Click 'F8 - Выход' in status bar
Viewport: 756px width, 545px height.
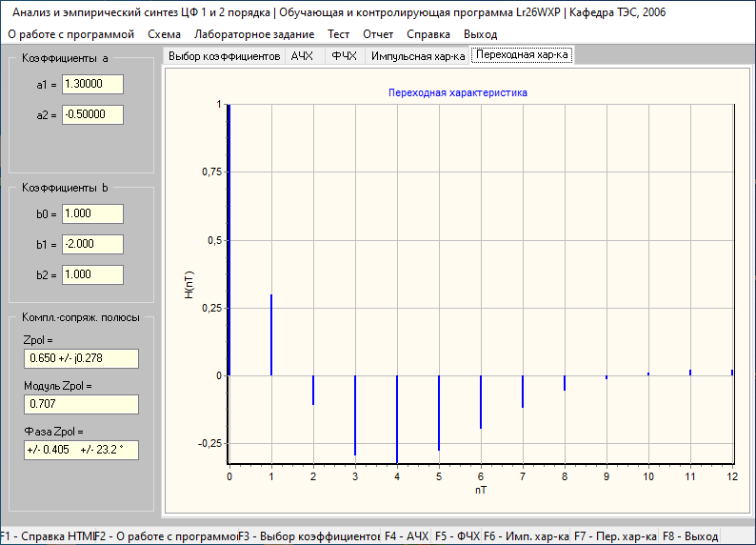pos(690,536)
